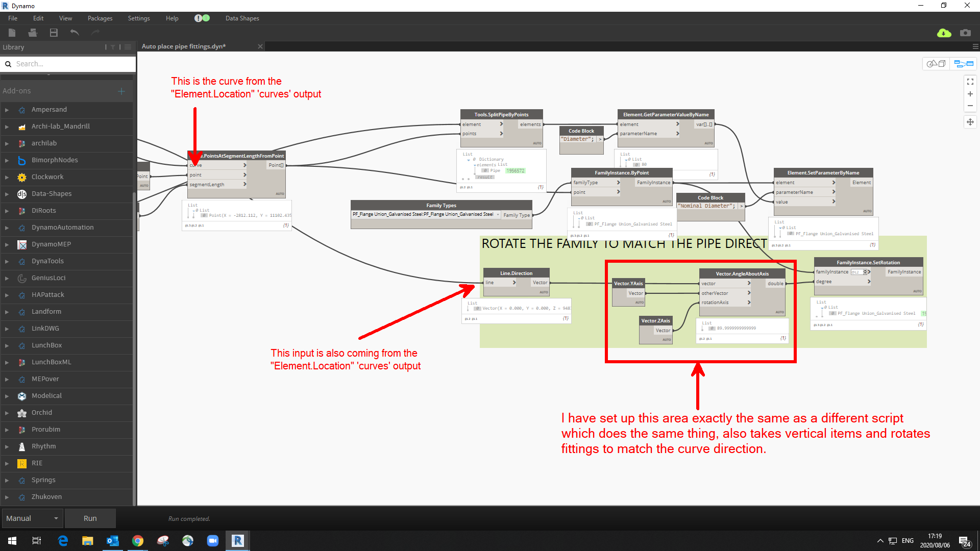Open Revit from the Windows taskbar
This screenshot has width=980, height=551.
(238, 541)
